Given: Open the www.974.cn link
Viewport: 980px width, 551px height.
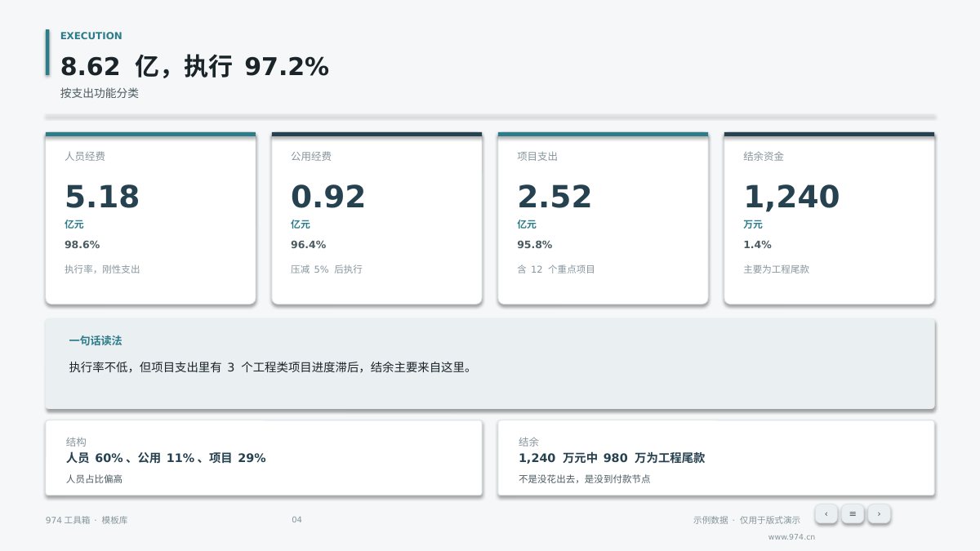Looking at the screenshot, I should tap(791, 537).
